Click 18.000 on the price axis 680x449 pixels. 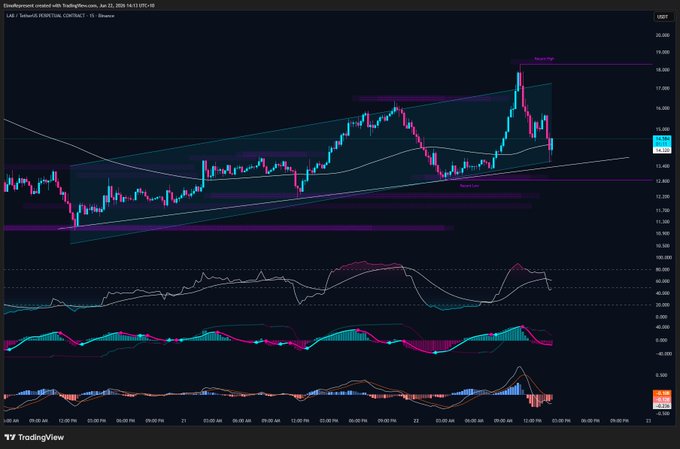pos(663,70)
